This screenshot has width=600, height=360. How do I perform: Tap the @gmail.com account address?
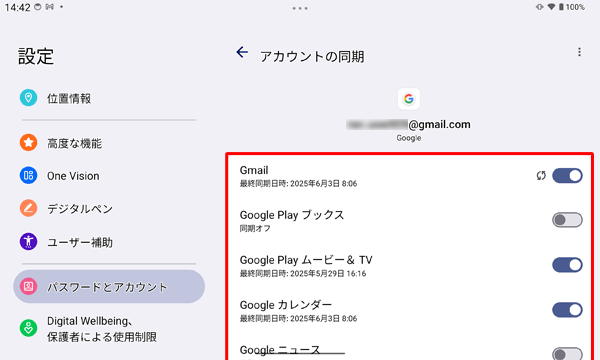(409, 124)
